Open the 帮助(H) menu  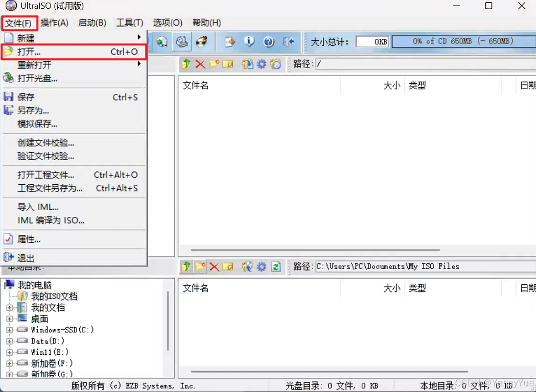206,23
